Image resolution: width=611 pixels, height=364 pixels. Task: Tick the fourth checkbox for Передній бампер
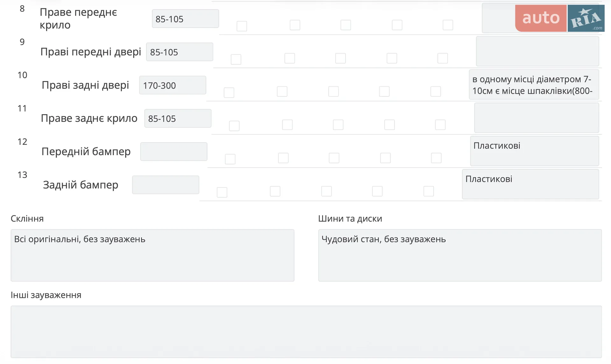385,158
